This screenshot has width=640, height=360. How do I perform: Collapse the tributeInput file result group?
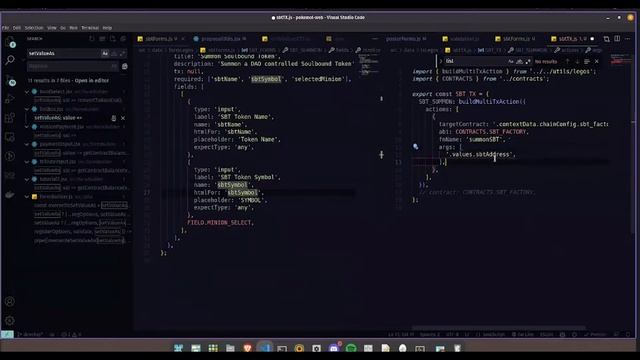click(x=27, y=162)
